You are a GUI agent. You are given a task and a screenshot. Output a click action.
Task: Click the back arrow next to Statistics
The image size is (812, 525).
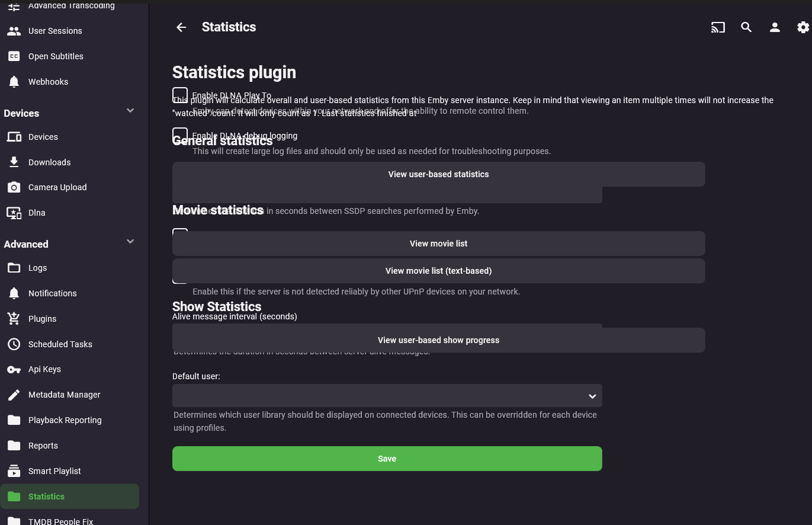(181, 27)
